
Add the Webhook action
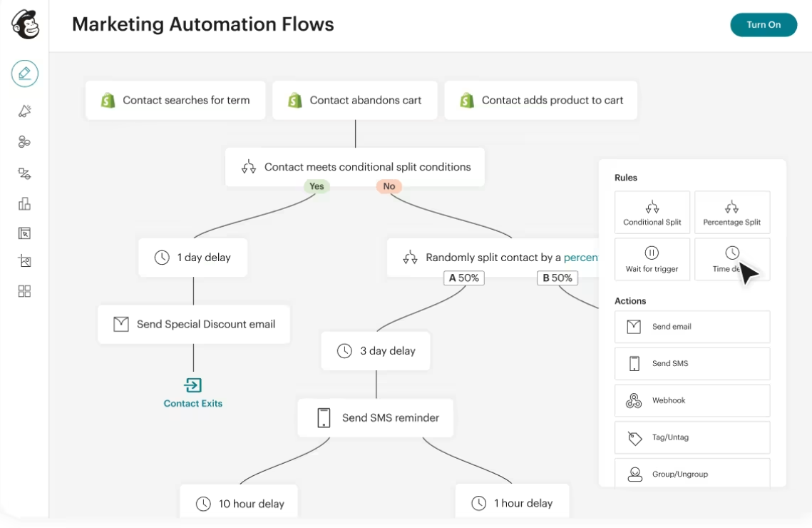point(692,400)
